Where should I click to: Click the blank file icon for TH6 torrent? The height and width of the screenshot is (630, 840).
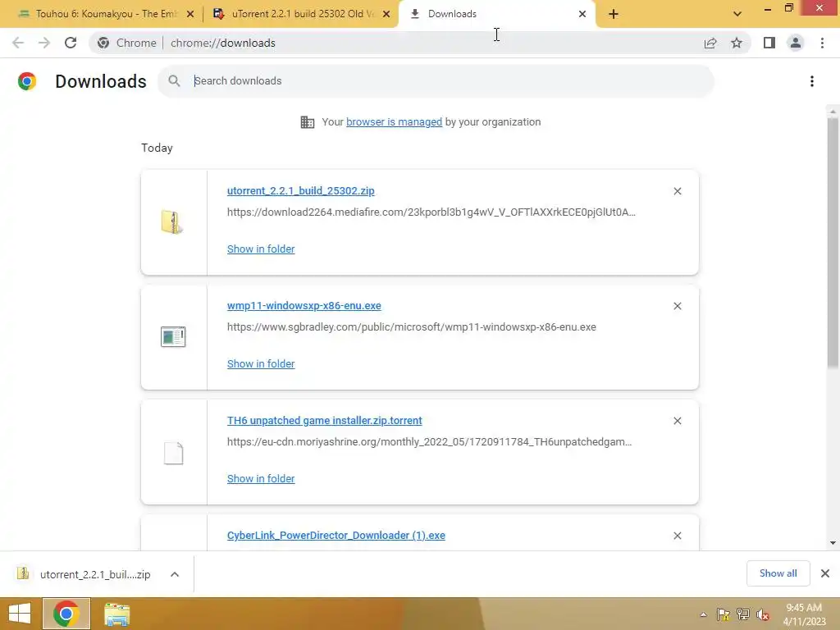[173, 453]
